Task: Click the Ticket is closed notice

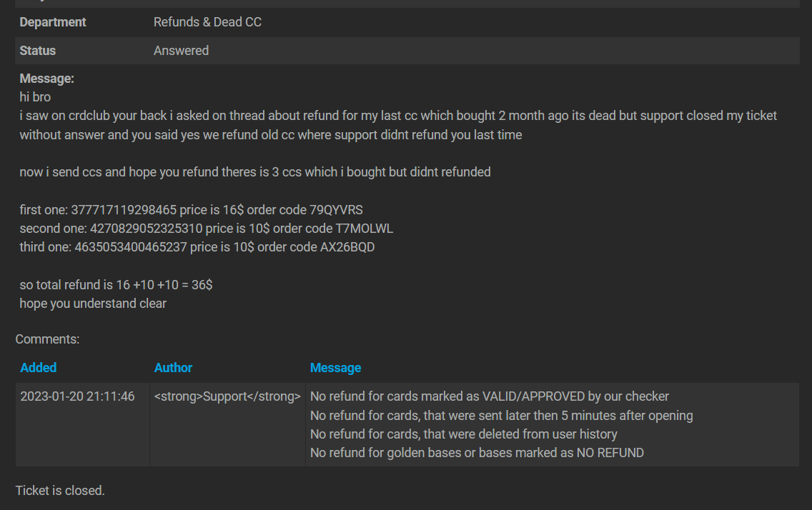Action: [60, 490]
